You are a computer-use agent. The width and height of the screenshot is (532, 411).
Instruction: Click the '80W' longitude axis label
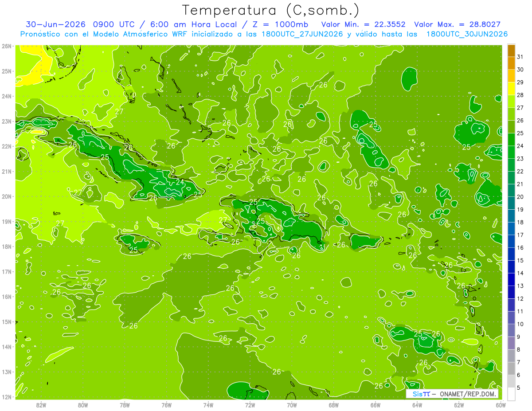(82, 405)
